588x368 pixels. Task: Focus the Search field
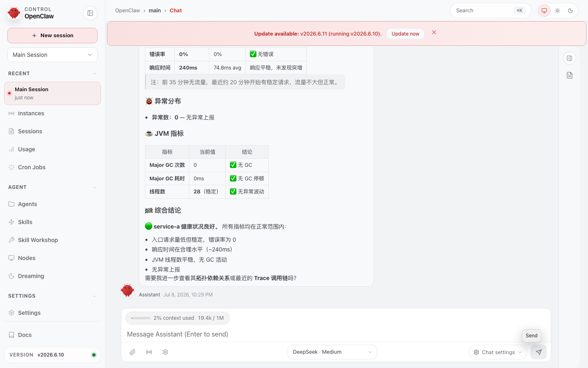490,11
